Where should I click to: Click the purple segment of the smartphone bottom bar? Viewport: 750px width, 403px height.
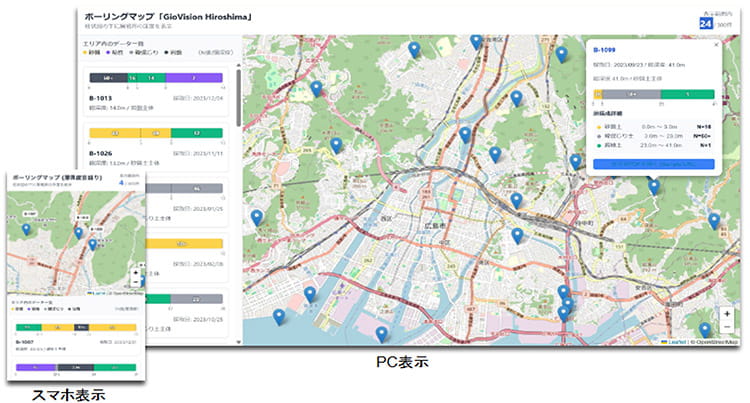(x=36, y=368)
